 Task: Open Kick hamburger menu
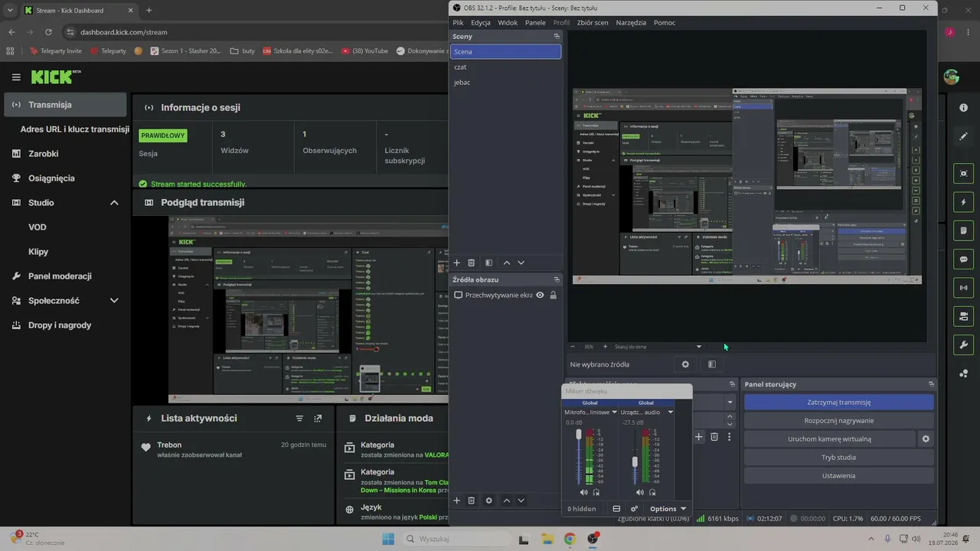pyautogui.click(x=16, y=77)
